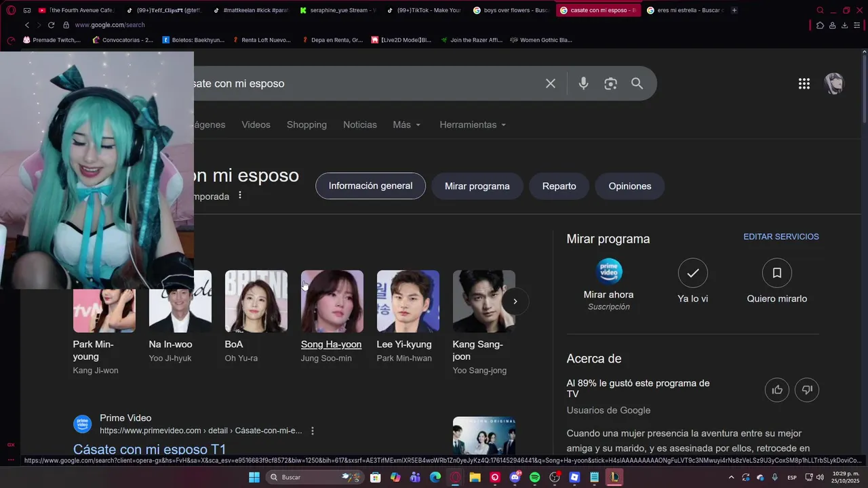
Task: Open the Boletos: Baekhyun bookmark
Action: click(193, 40)
